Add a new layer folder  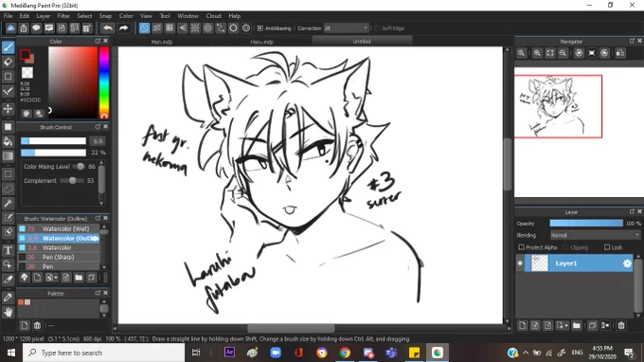[577, 325]
